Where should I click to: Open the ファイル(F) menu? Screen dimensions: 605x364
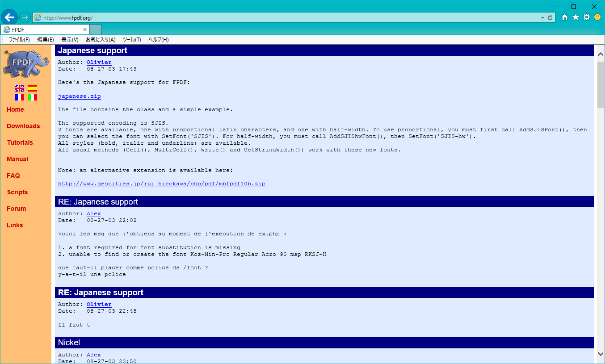pyautogui.click(x=19, y=40)
